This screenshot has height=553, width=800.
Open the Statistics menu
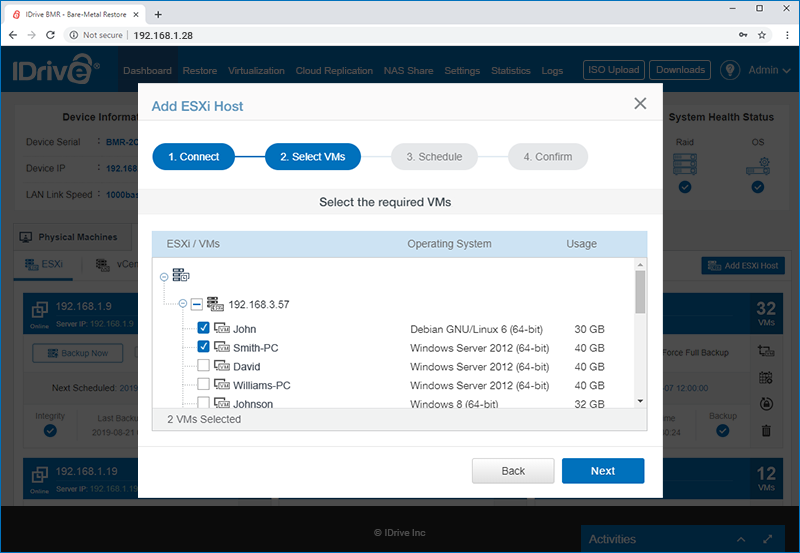511,70
